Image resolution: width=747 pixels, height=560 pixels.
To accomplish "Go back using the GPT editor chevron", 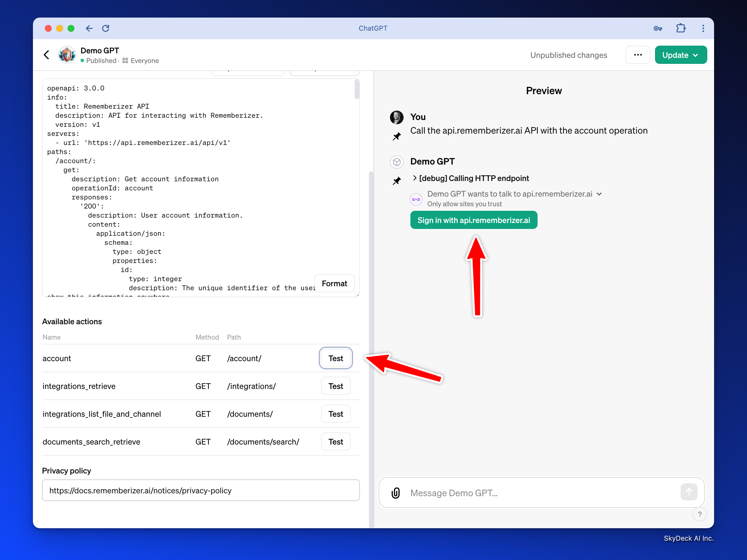I will pyautogui.click(x=47, y=55).
